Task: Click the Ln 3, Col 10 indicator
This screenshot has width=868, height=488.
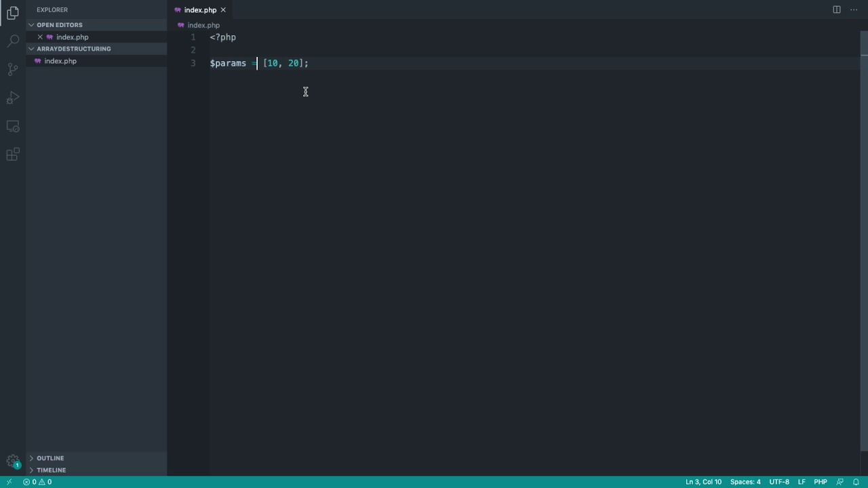Action: tap(703, 482)
